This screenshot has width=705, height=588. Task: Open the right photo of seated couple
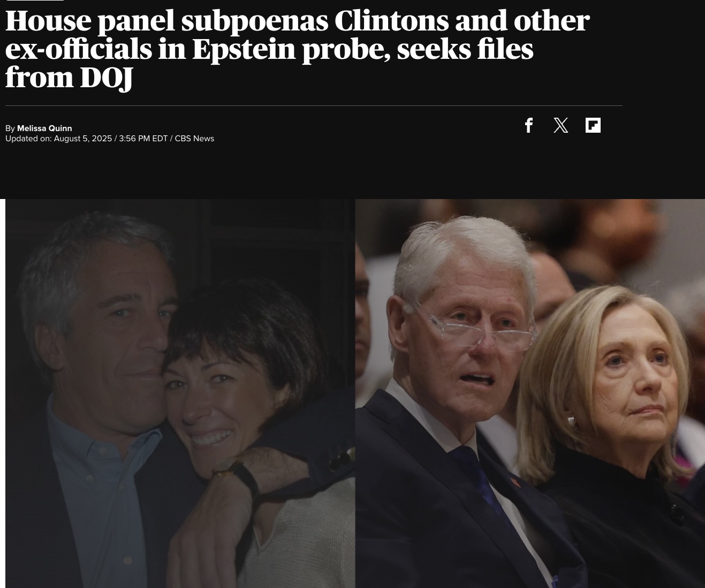pos(530,393)
